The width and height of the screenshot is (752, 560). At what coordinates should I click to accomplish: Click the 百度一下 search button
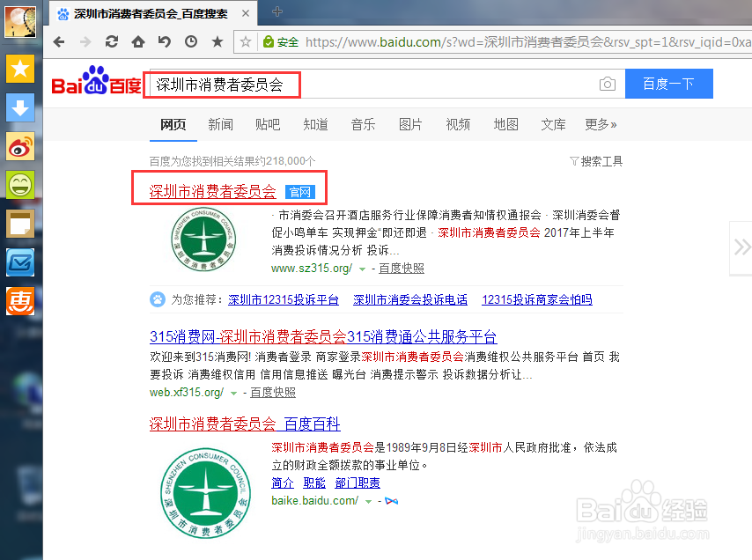tap(668, 84)
